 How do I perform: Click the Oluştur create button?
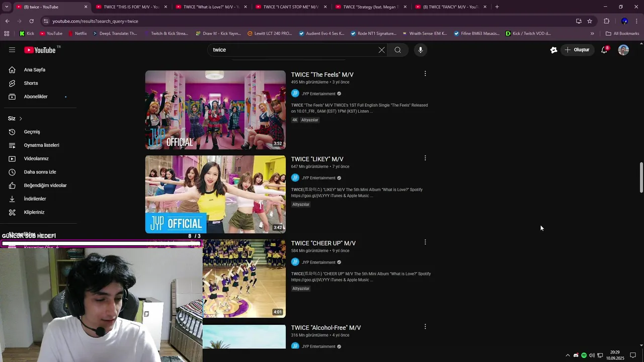(x=577, y=50)
